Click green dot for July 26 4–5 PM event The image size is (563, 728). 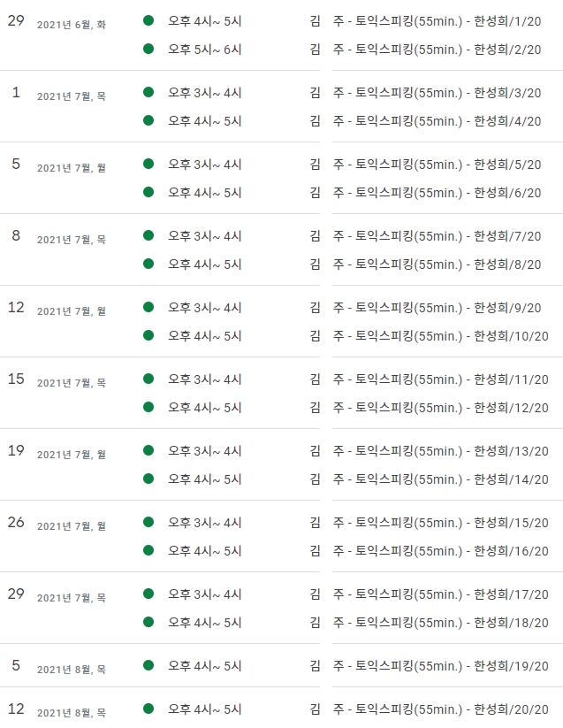(148, 550)
